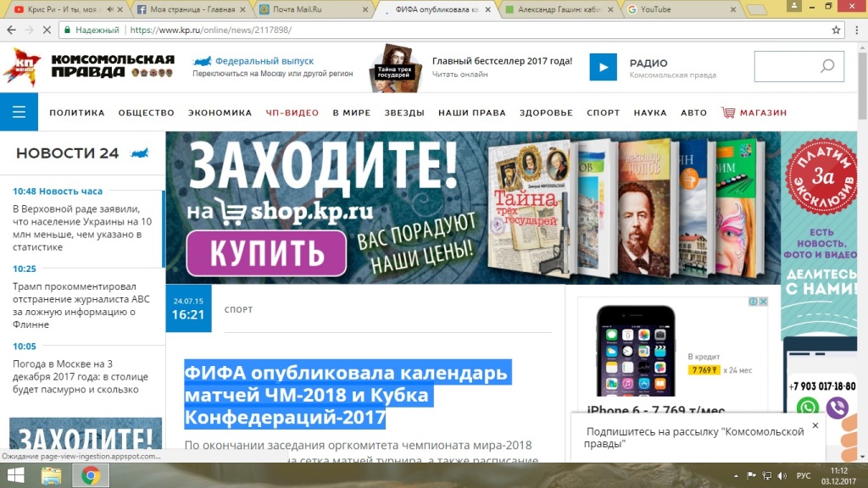Show hidden tray icons arrow
The height and width of the screenshot is (488, 868).
tap(736, 476)
